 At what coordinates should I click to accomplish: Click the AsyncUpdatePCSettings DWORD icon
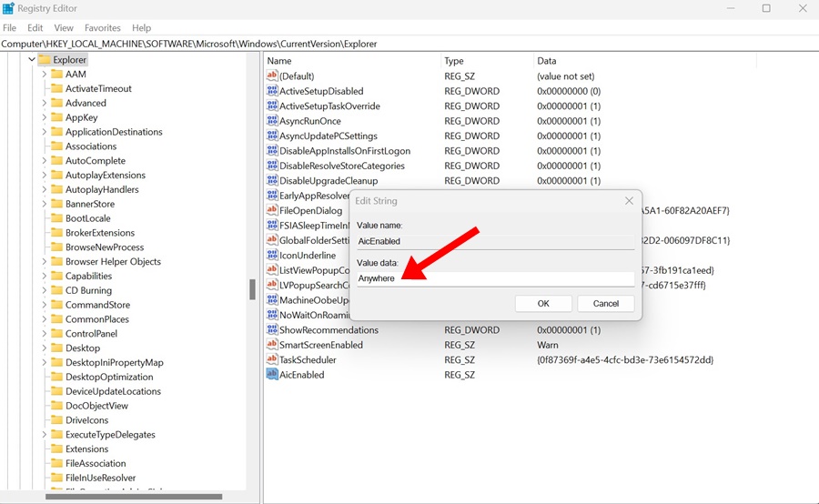272,136
